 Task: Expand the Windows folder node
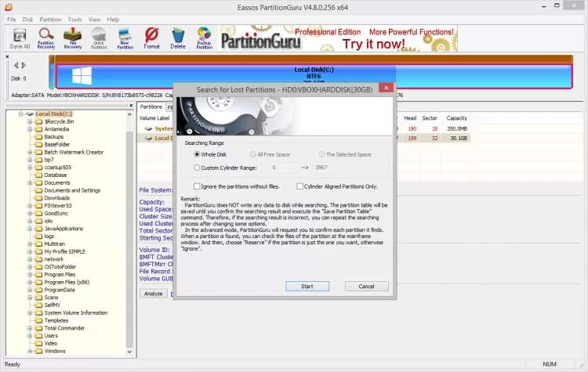[30, 351]
